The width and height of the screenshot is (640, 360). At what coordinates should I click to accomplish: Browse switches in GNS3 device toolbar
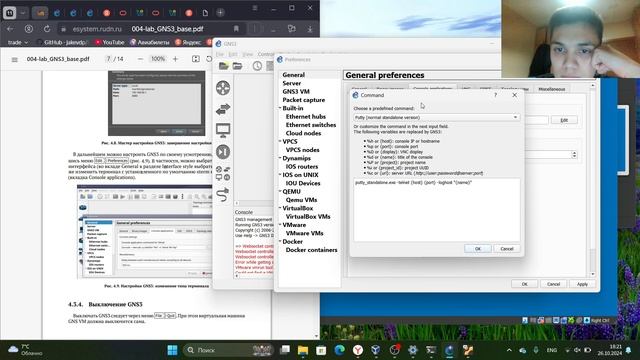[x=223, y=109]
